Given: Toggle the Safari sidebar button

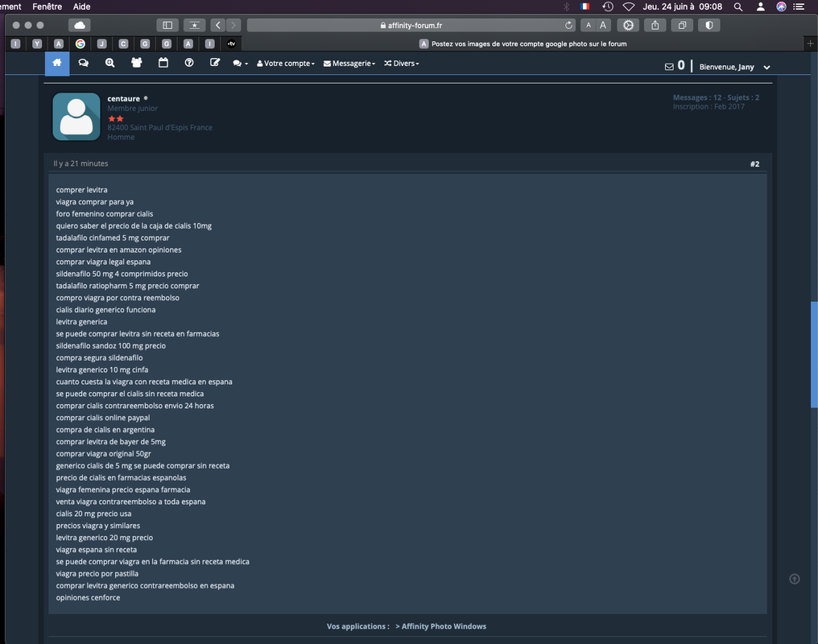Looking at the screenshot, I should pyautogui.click(x=167, y=25).
